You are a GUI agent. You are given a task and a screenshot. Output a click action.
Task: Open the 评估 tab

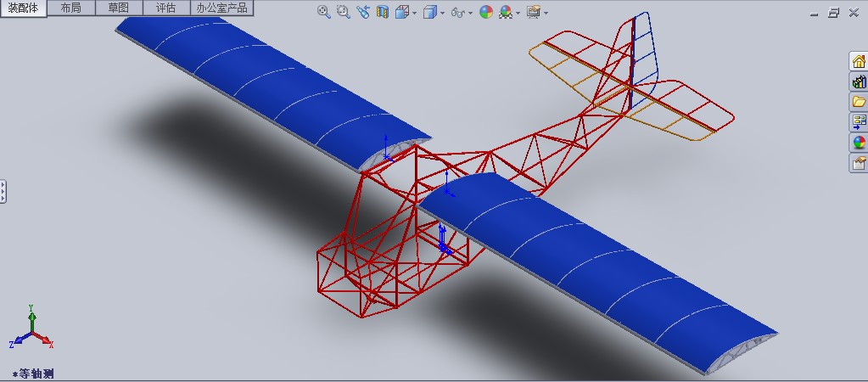pos(166,8)
